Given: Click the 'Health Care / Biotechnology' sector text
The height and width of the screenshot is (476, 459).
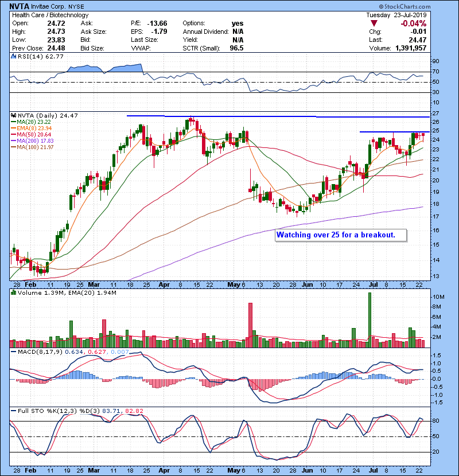Looking at the screenshot, I should click(x=50, y=15).
